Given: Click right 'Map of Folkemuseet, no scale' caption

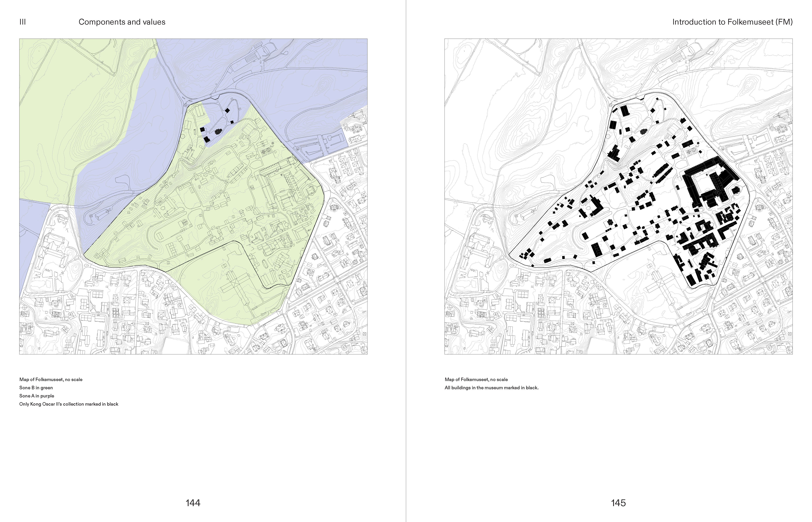Looking at the screenshot, I should click(476, 379).
